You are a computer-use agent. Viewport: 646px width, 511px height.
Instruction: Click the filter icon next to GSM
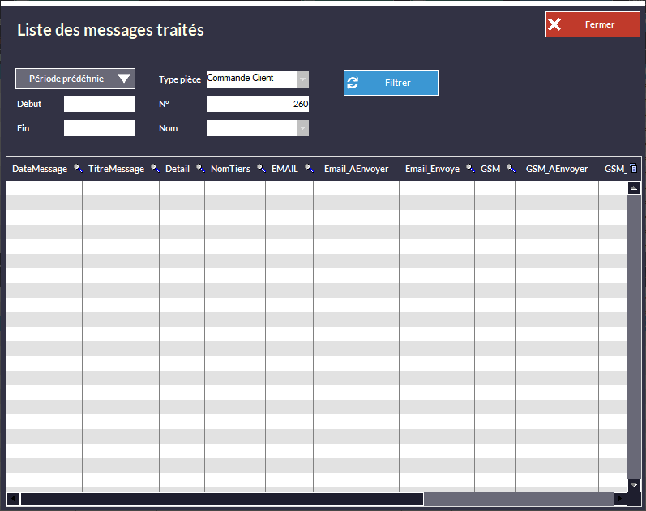coord(510,169)
